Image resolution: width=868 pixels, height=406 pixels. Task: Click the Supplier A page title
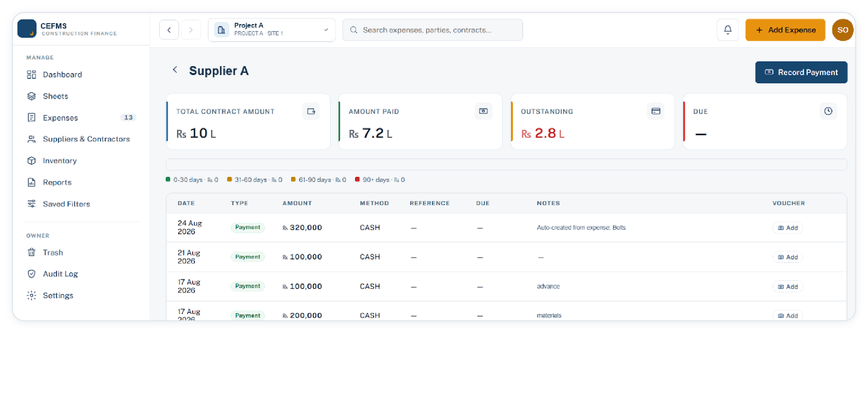click(x=219, y=71)
